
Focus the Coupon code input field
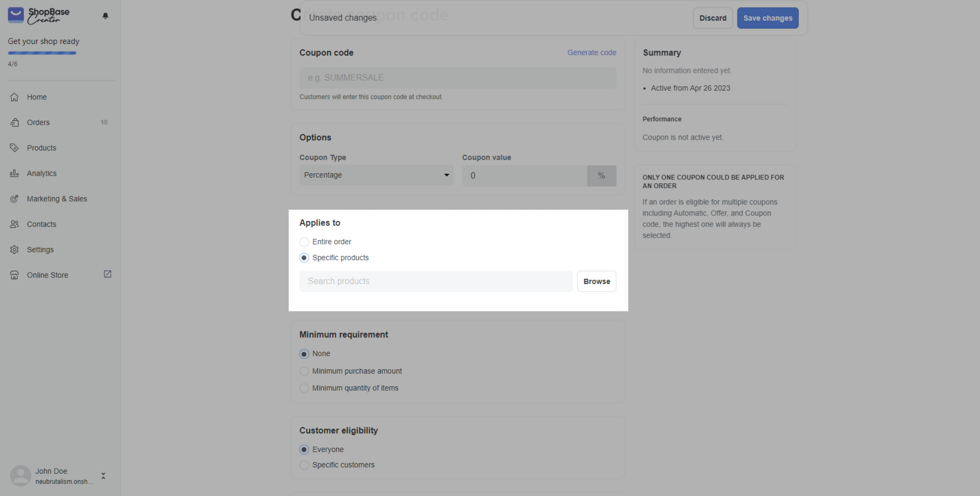click(x=458, y=78)
